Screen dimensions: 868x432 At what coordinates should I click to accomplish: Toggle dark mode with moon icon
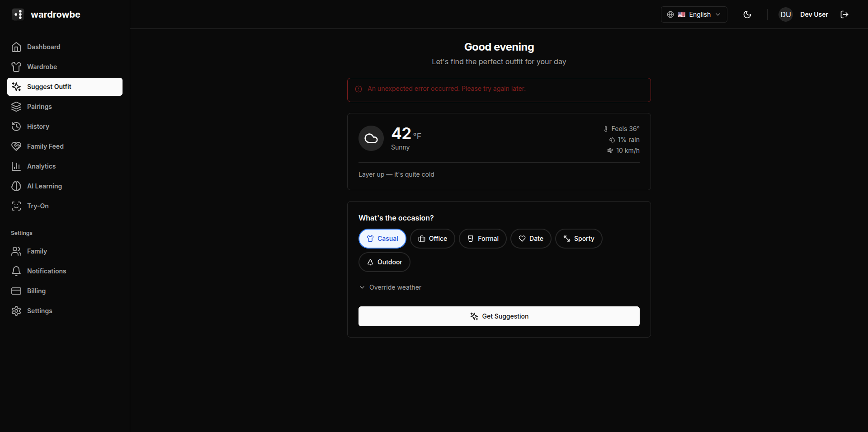pyautogui.click(x=747, y=14)
